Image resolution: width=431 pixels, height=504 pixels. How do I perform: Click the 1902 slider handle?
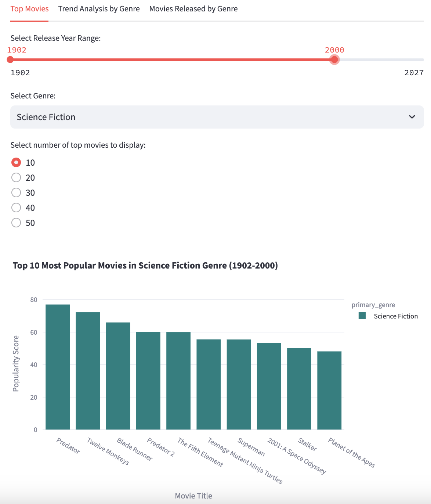pyautogui.click(x=11, y=59)
